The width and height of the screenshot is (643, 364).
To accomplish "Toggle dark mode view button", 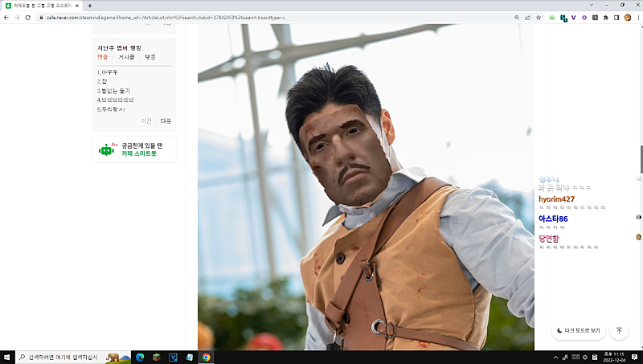I will (x=577, y=330).
